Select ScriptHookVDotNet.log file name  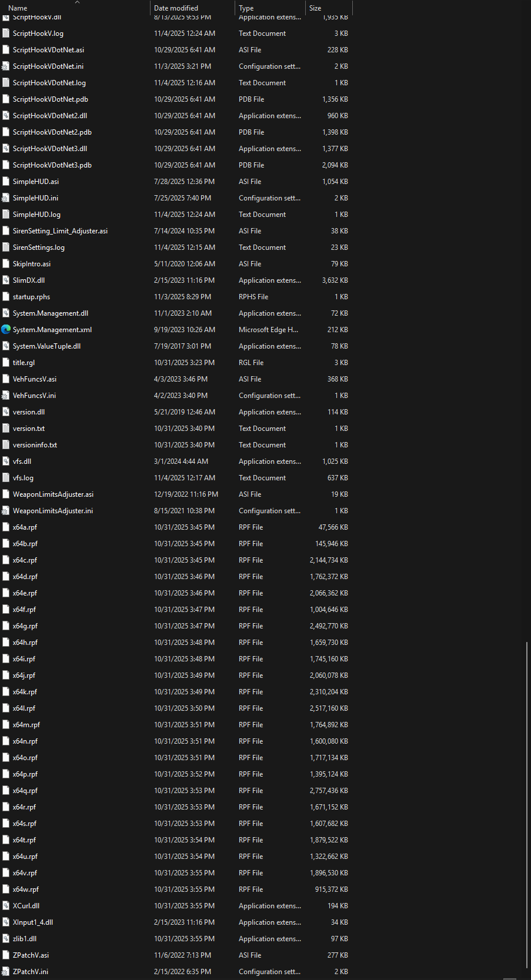point(49,83)
